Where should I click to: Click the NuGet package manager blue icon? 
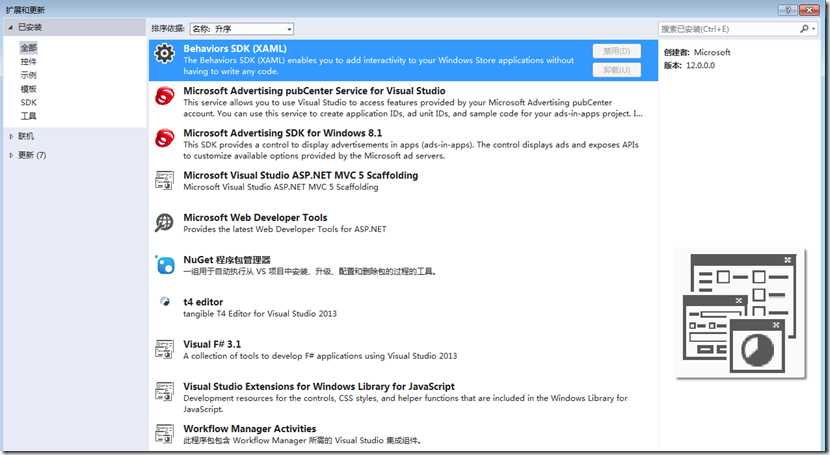[x=165, y=265]
